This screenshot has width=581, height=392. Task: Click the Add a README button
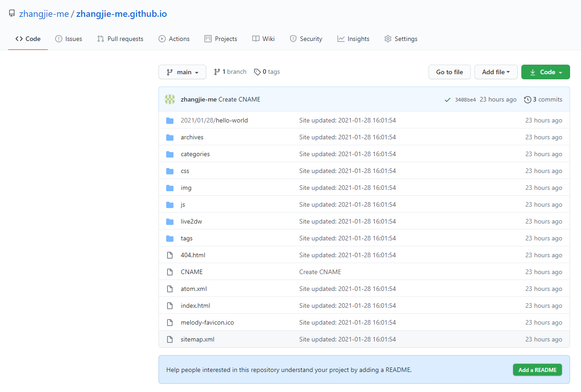pos(537,370)
